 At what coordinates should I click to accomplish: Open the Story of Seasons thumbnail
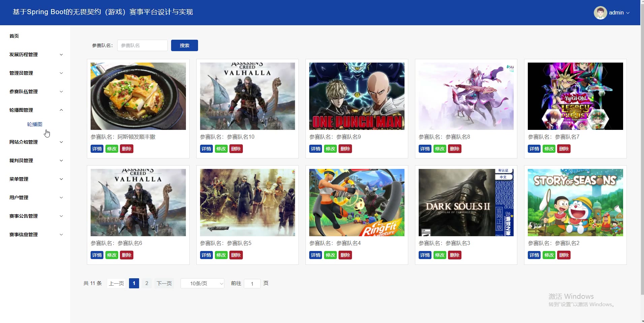575,203
